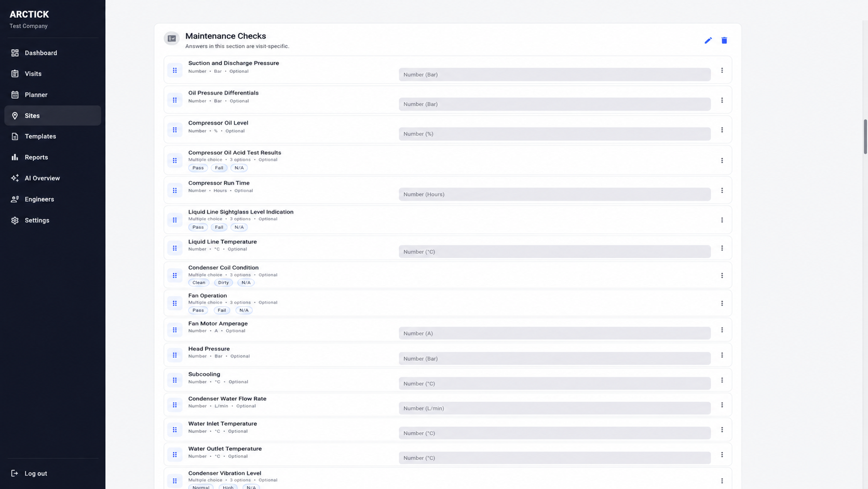Focus Fan Motor Amperage input field
This screenshot has width=868, height=489.
point(554,333)
